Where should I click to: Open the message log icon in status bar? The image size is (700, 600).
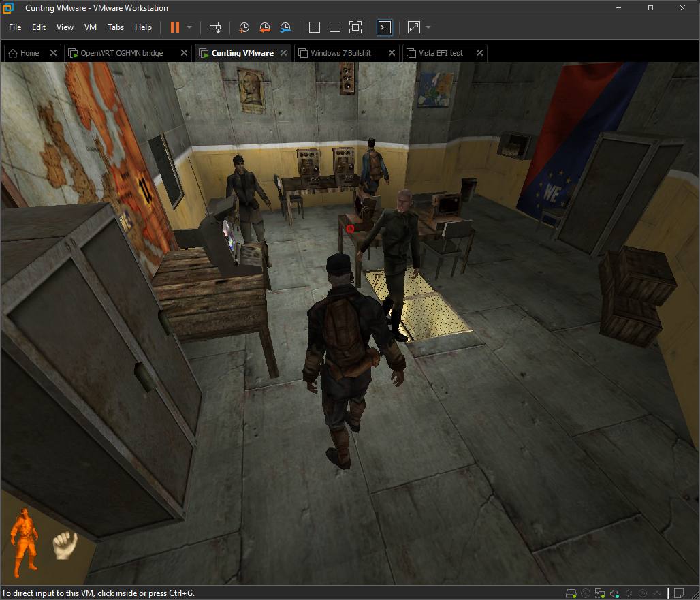click(679, 593)
